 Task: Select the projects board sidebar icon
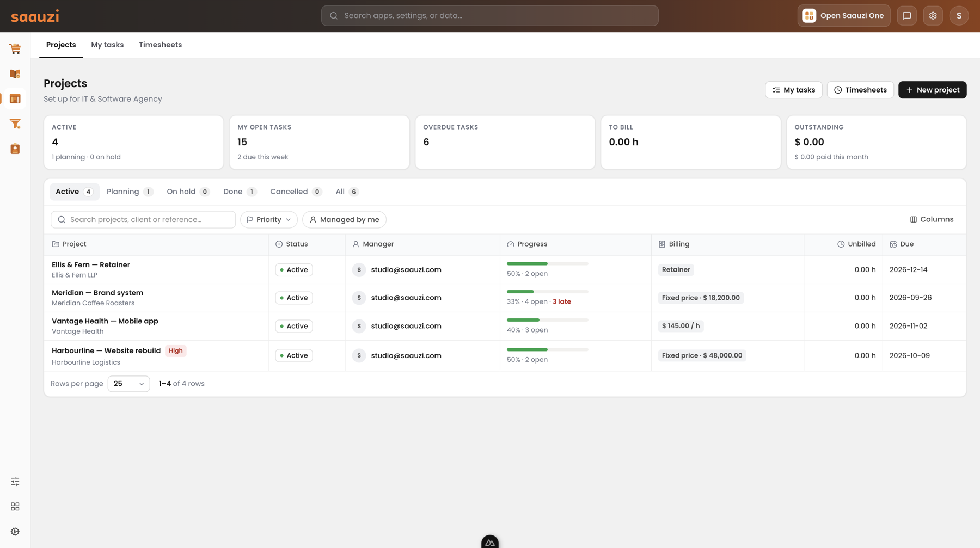(x=15, y=99)
